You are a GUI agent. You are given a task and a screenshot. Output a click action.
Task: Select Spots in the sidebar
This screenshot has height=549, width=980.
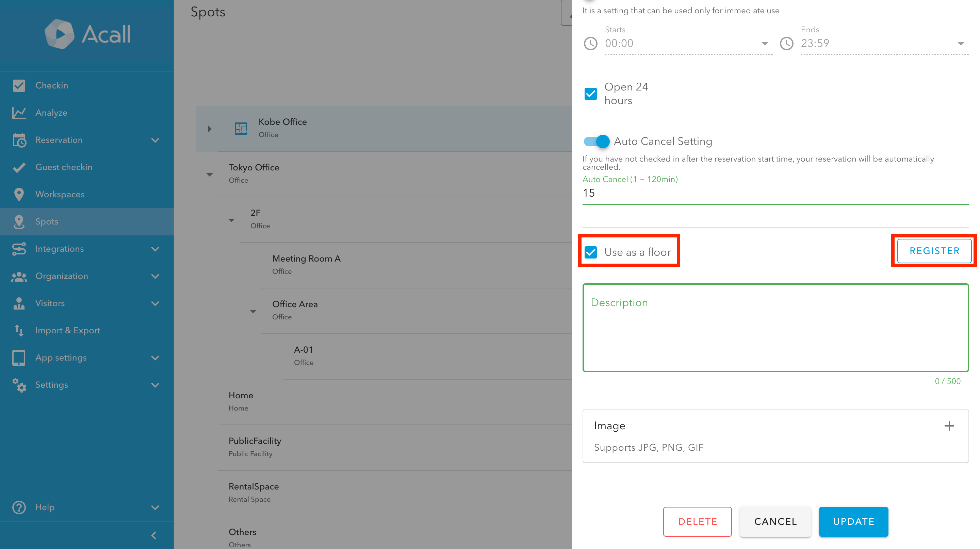tap(46, 222)
